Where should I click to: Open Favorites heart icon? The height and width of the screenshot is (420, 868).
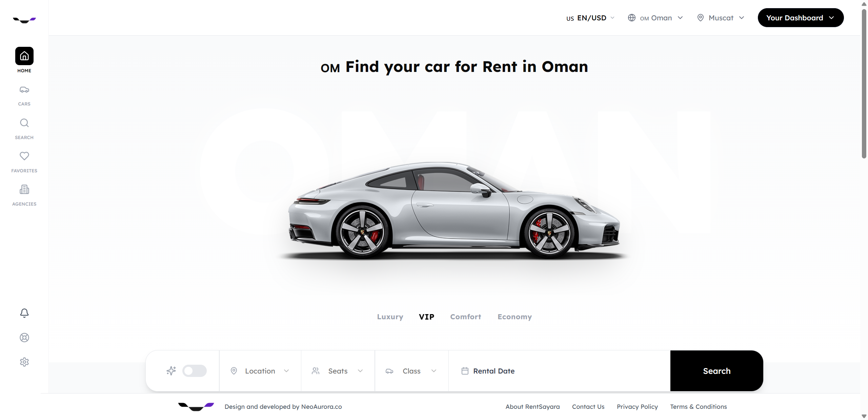[24, 156]
